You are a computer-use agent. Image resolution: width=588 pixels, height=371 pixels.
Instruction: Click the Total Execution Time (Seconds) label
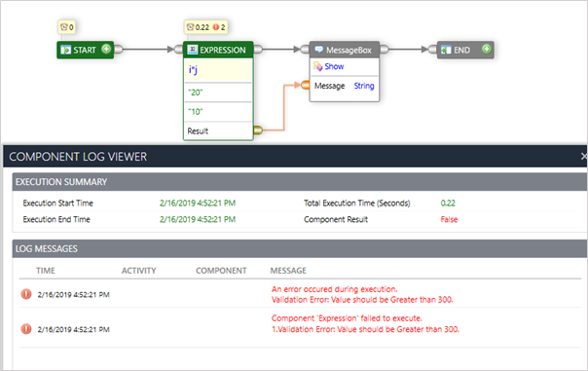tap(356, 203)
